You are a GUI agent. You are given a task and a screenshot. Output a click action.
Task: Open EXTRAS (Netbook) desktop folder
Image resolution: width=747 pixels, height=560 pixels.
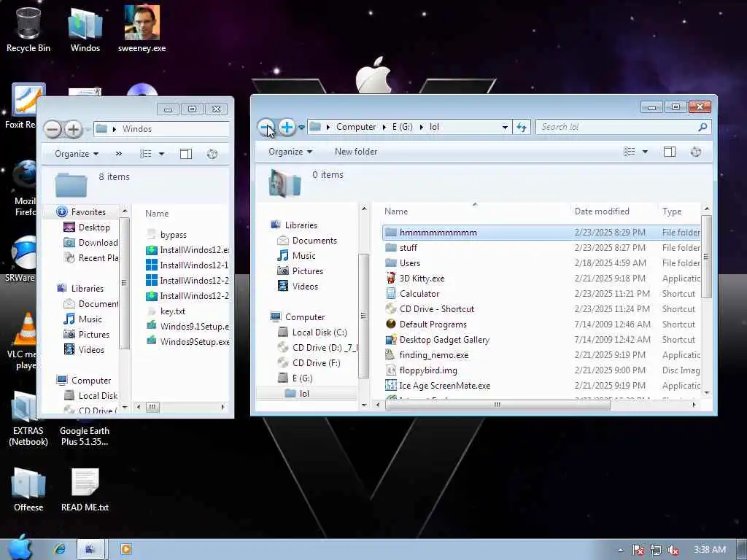pos(28,419)
